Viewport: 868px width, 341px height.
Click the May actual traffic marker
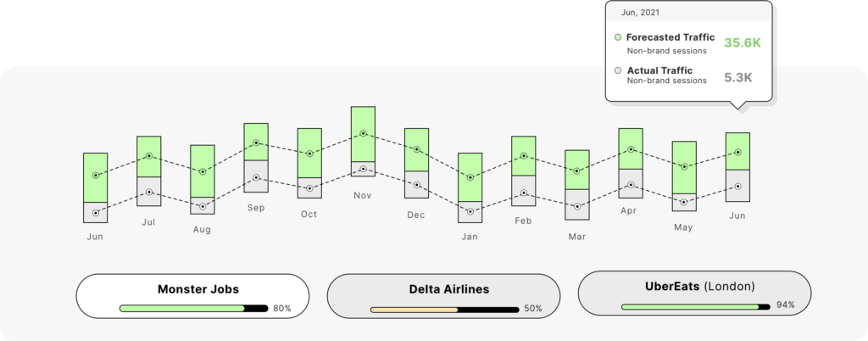(684, 202)
